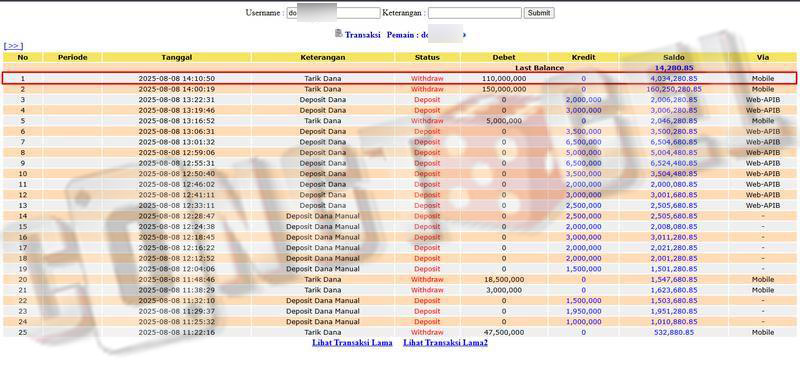Focus the Keterangan input field

click(x=474, y=13)
